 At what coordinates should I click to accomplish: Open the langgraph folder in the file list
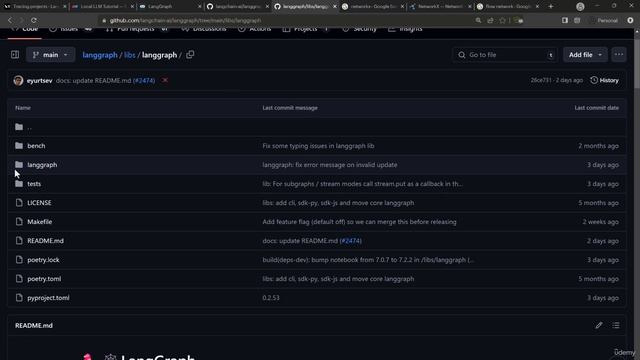pyautogui.click(x=42, y=165)
